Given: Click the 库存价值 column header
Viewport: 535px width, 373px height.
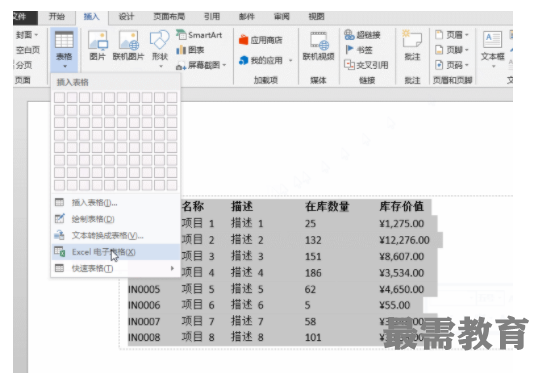Looking at the screenshot, I should pyautogui.click(x=402, y=206).
